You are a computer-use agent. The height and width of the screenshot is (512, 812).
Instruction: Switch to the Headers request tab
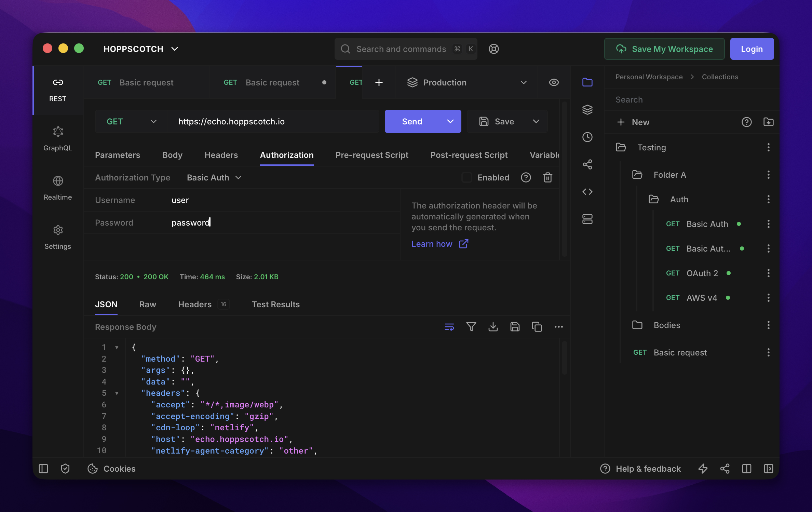pos(221,155)
